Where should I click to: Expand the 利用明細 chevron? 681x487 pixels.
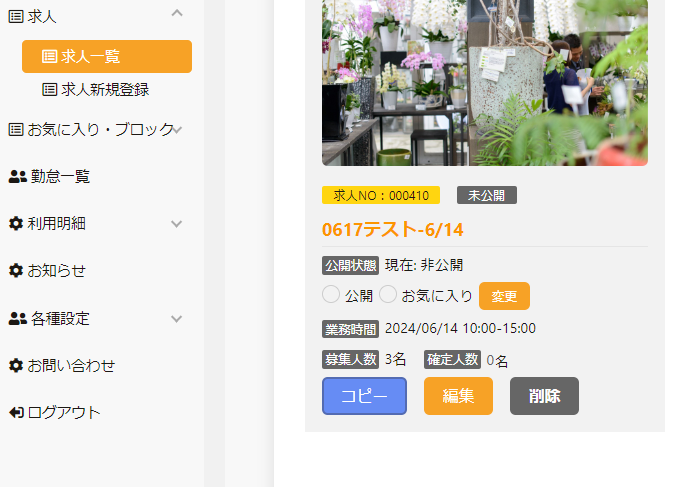tap(176, 224)
